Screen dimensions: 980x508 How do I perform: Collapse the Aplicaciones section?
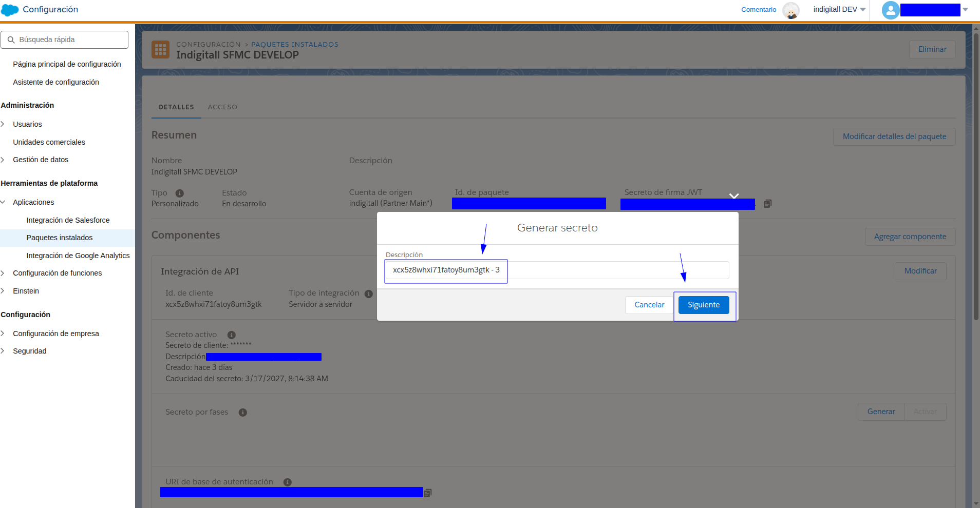tap(3, 202)
